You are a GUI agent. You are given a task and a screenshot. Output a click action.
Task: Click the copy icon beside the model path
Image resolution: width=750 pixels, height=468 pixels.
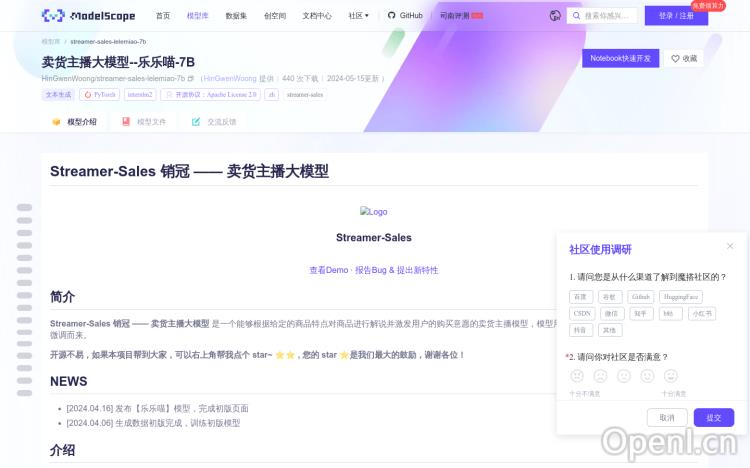[191, 78]
